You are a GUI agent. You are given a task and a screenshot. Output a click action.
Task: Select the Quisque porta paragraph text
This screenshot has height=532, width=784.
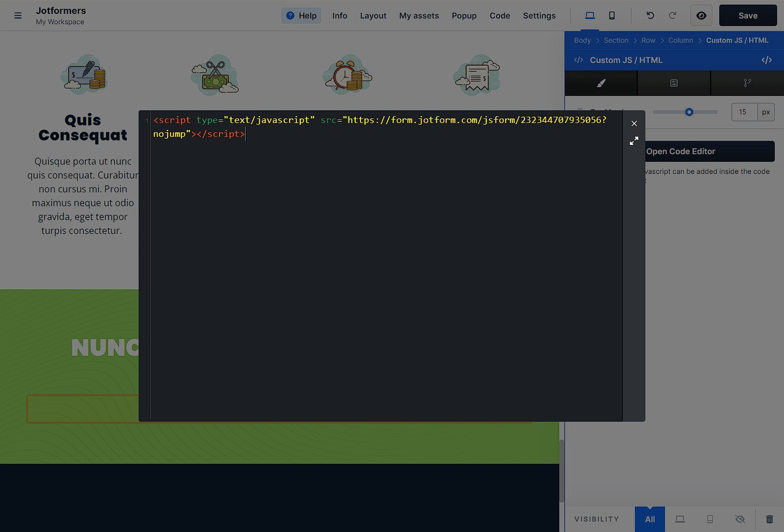pos(83,196)
